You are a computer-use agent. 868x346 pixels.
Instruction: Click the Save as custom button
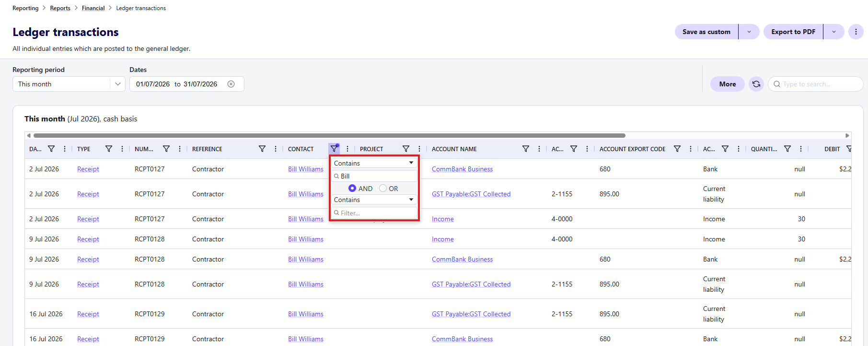tap(706, 32)
